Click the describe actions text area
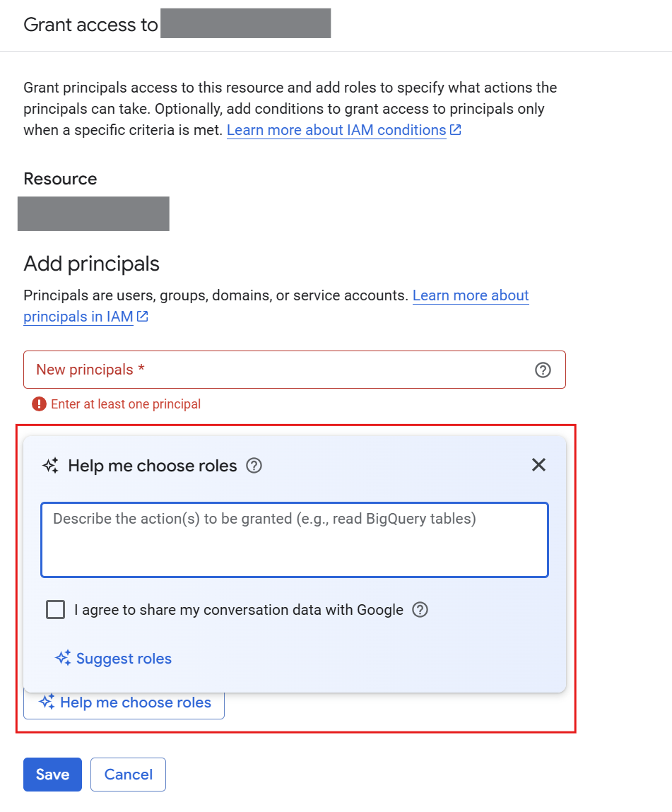Viewport: 672px width, 812px height. tap(294, 540)
